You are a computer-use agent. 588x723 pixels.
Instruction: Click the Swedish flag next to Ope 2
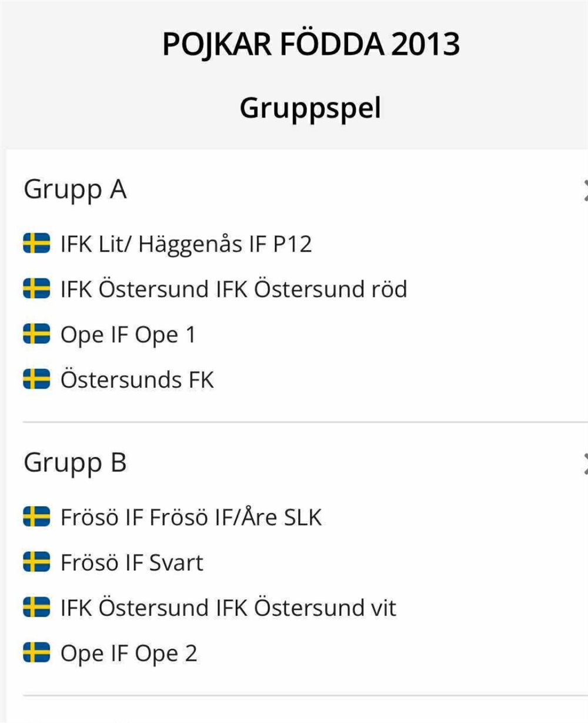tap(36, 652)
